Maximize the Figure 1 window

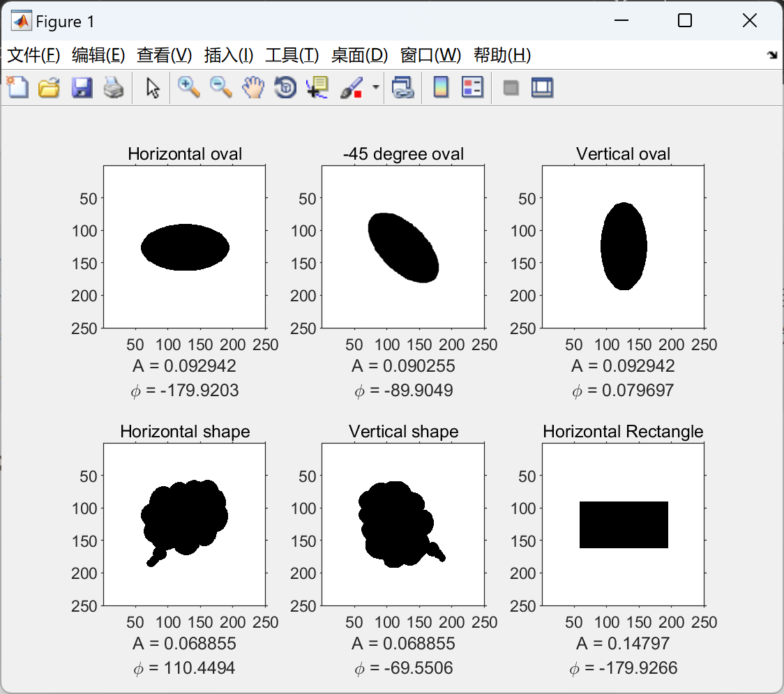coord(685,20)
